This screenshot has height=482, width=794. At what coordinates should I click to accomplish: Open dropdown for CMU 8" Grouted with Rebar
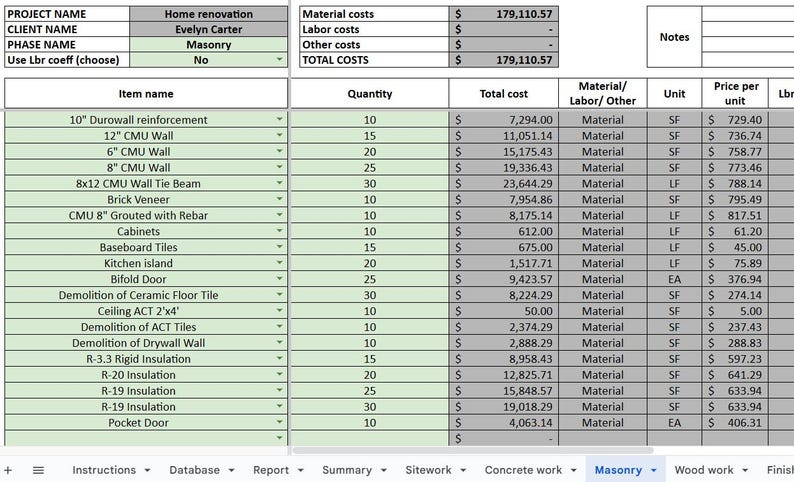(279, 215)
